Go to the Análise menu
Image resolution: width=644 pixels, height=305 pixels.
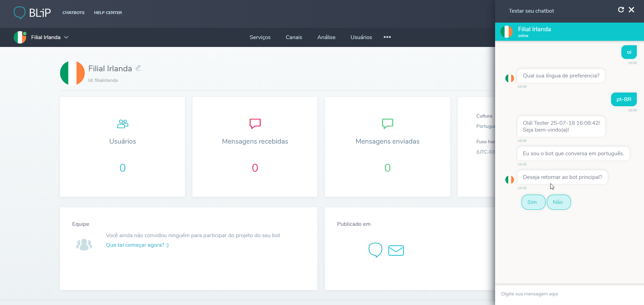(326, 37)
